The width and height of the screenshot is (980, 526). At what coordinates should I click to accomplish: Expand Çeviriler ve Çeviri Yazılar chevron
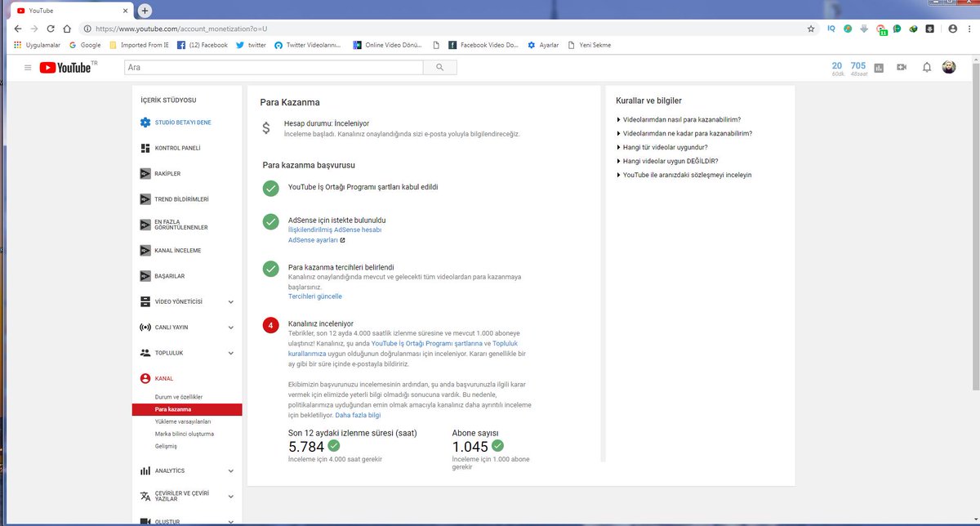pyautogui.click(x=230, y=497)
